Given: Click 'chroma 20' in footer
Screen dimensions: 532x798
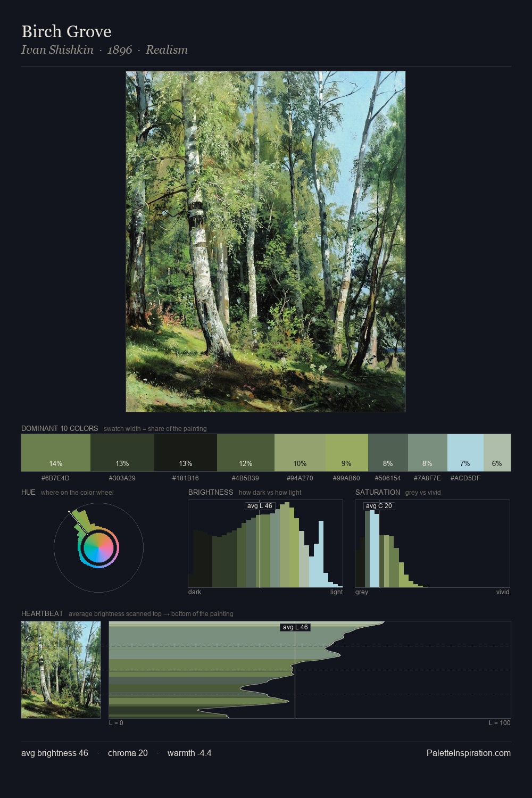Looking at the screenshot, I should [128, 753].
